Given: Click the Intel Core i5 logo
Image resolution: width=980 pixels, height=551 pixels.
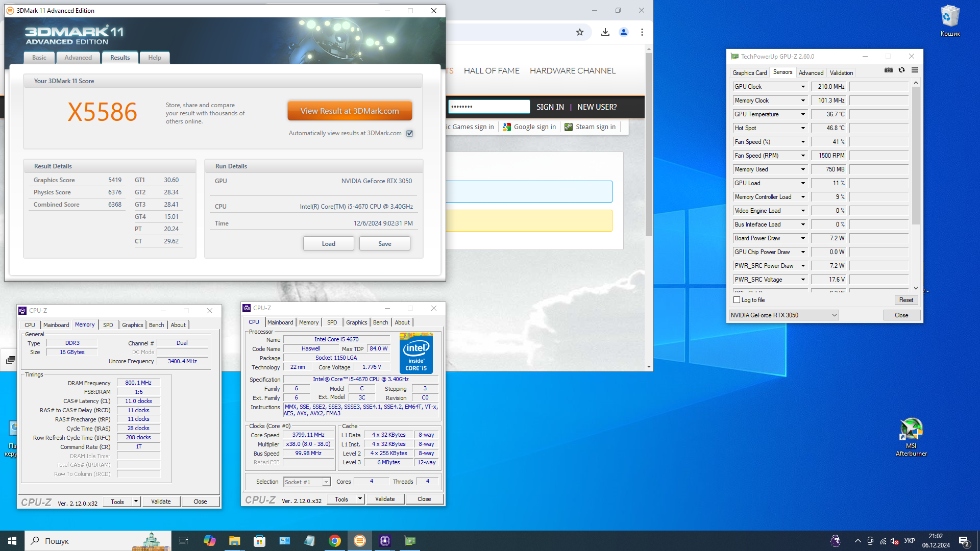Looking at the screenshot, I should point(416,353).
